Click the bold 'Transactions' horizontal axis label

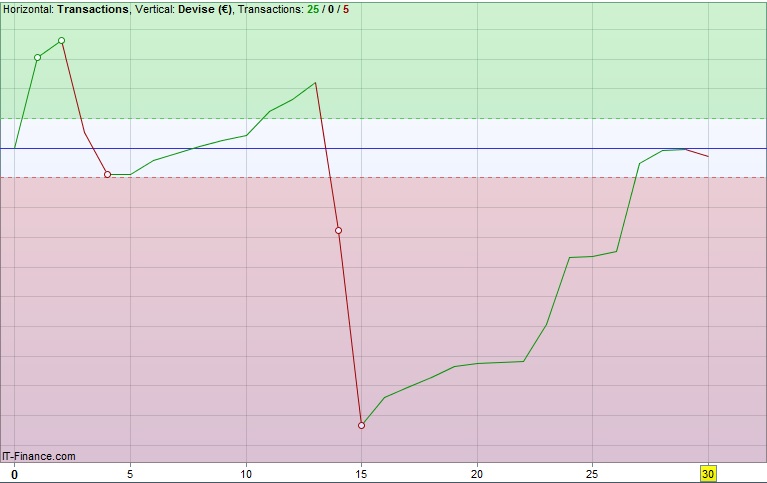93,9
